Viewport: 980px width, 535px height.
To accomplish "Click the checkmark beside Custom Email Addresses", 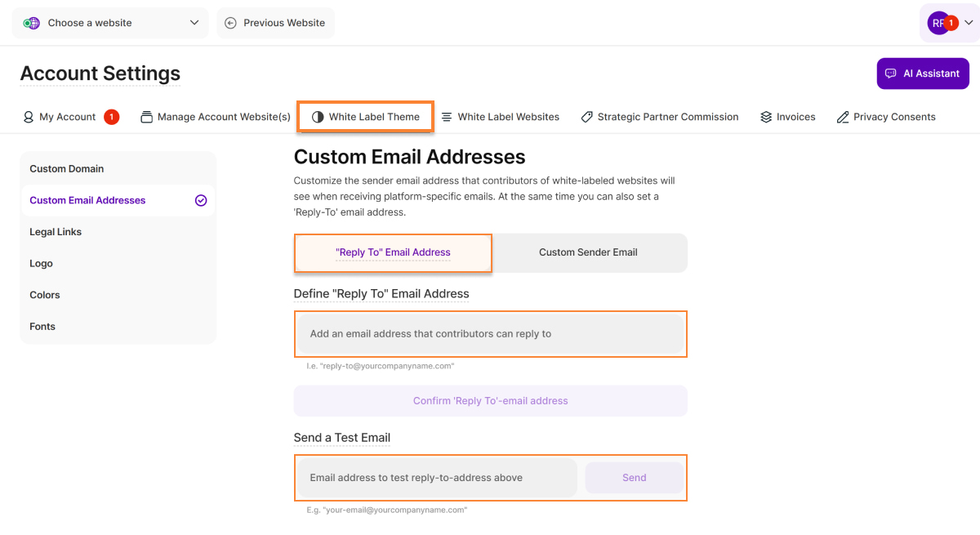I will tap(201, 200).
